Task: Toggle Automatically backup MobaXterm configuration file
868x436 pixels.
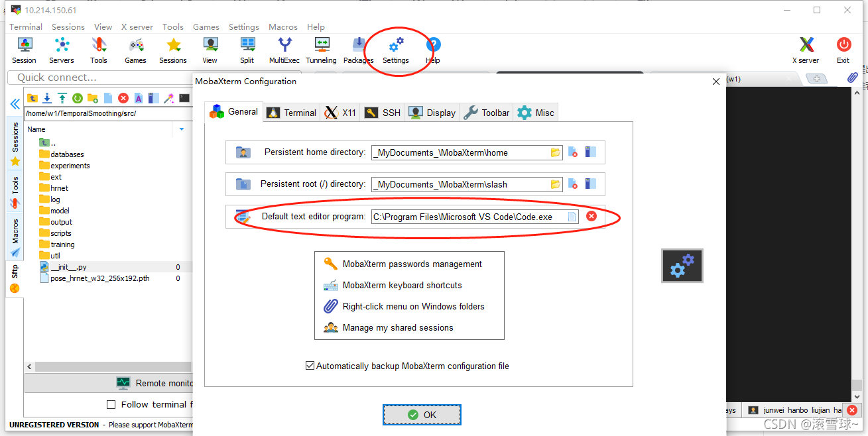Action: click(x=310, y=366)
